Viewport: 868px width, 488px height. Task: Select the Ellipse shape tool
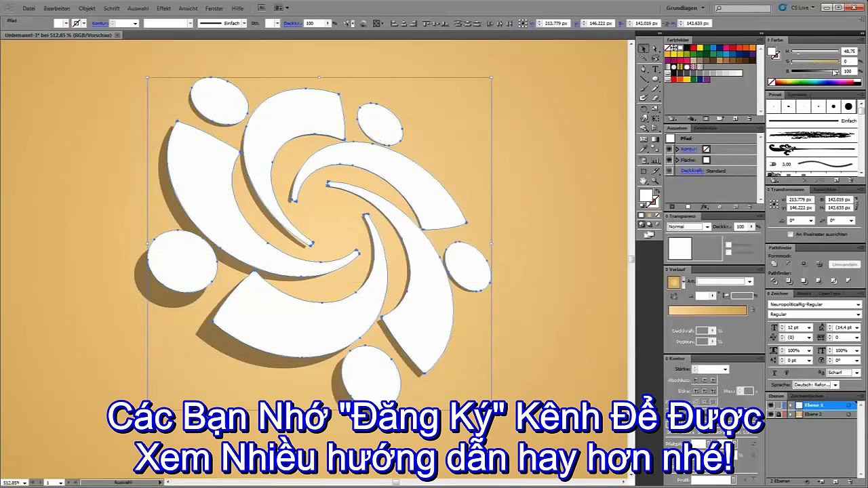pyautogui.click(x=655, y=79)
